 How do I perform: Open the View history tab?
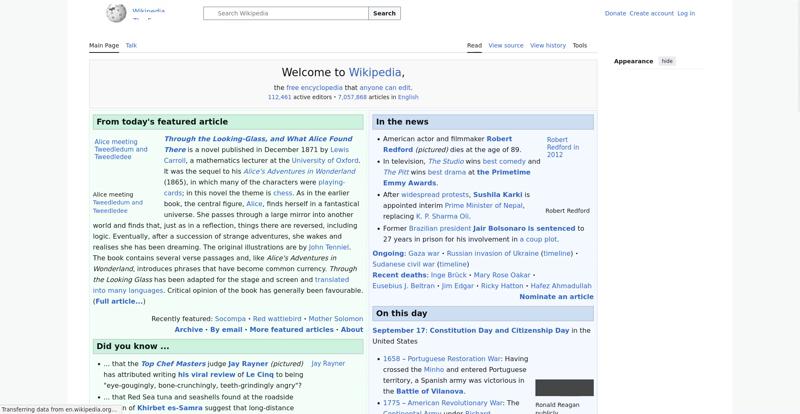(548, 45)
